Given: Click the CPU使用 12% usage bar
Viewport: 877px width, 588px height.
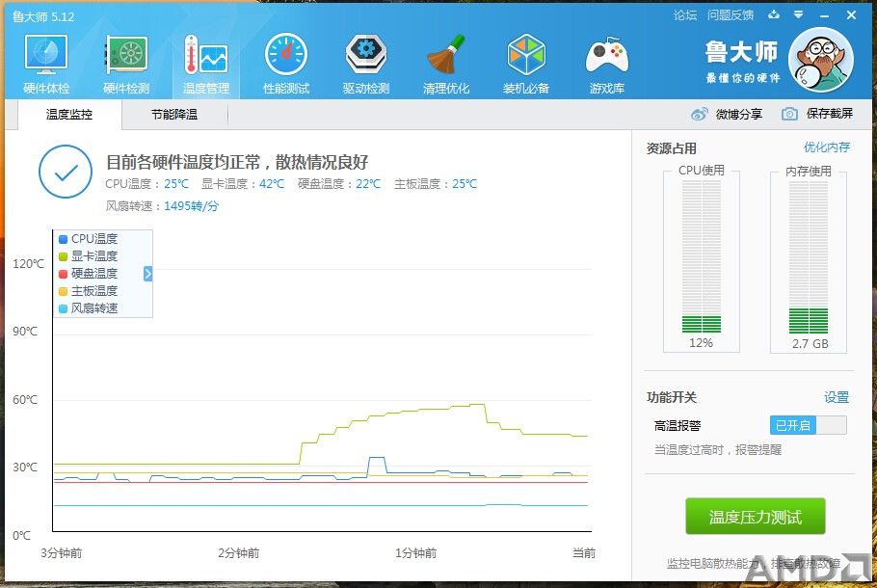Looking at the screenshot, I should pyautogui.click(x=702, y=256).
